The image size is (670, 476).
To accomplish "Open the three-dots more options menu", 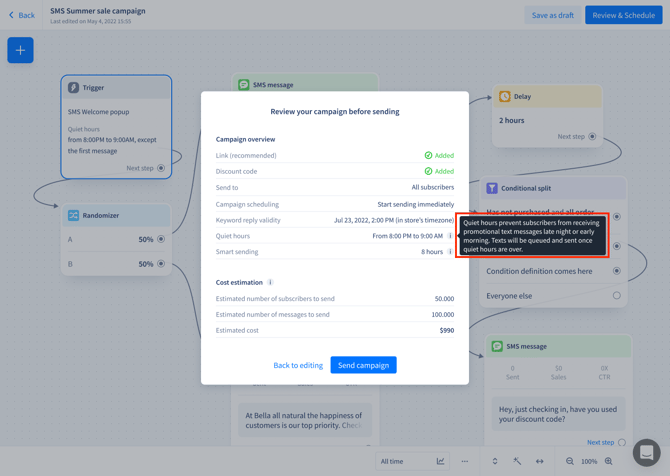I will [464, 461].
